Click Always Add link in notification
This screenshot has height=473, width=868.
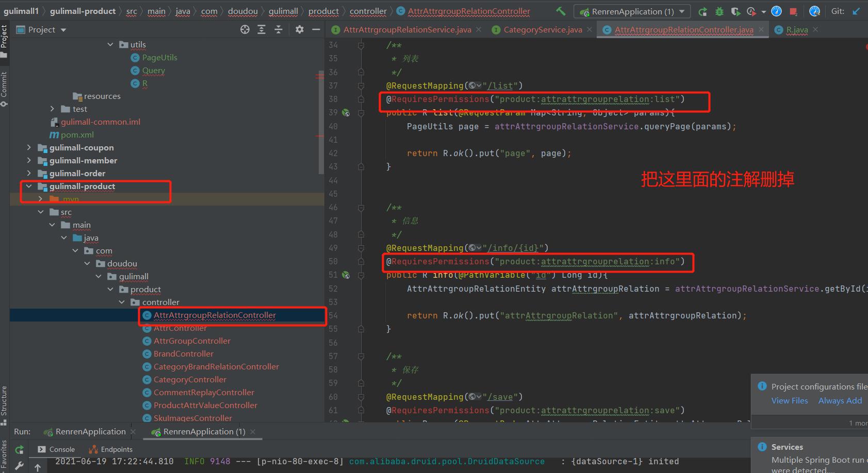coord(840,401)
